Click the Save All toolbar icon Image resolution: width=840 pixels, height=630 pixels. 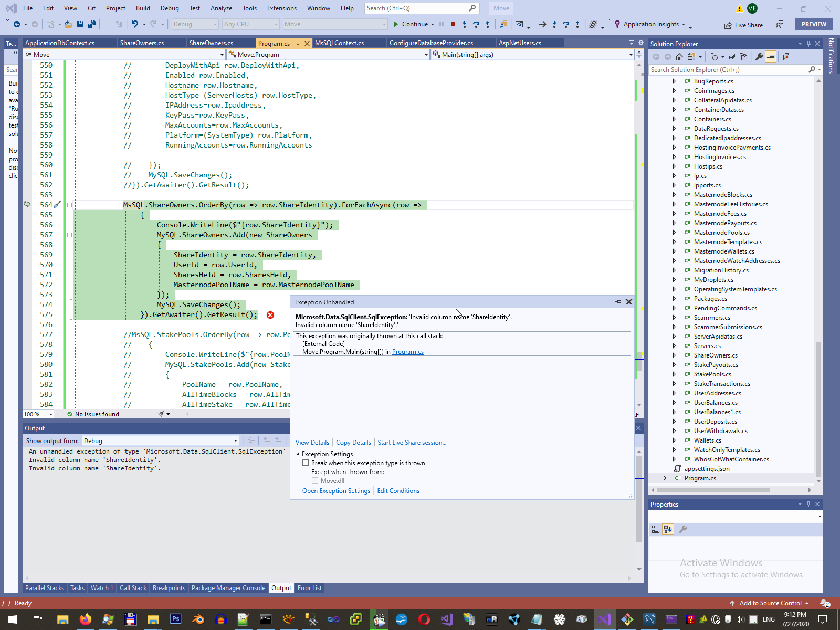(92, 24)
